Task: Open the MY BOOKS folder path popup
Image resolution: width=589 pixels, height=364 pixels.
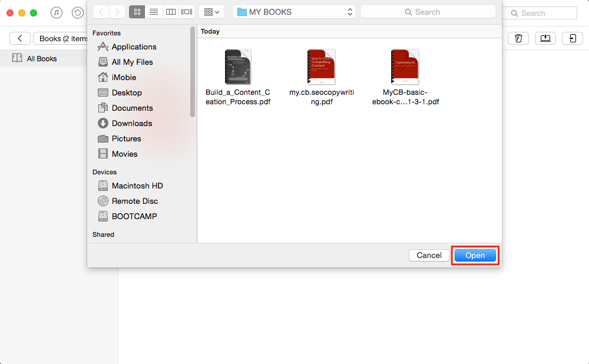Action: [x=294, y=12]
